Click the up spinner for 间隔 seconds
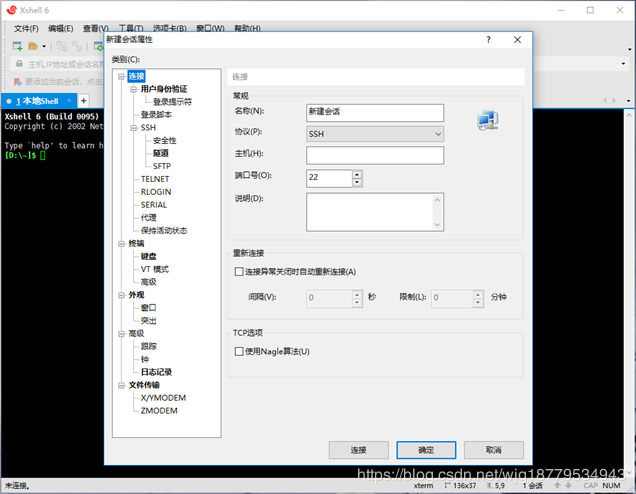636x494 pixels. tap(357, 294)
